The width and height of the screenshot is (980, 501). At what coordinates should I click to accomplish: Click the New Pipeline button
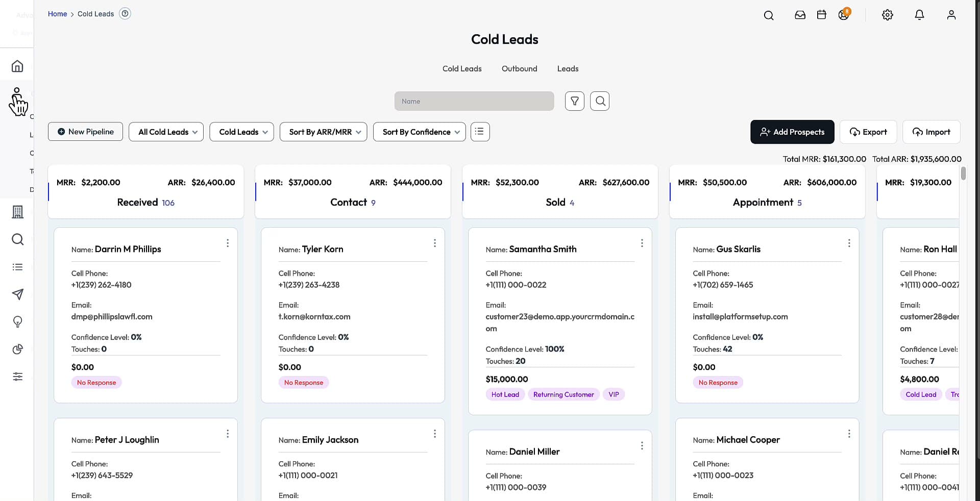tap(85, 132)
